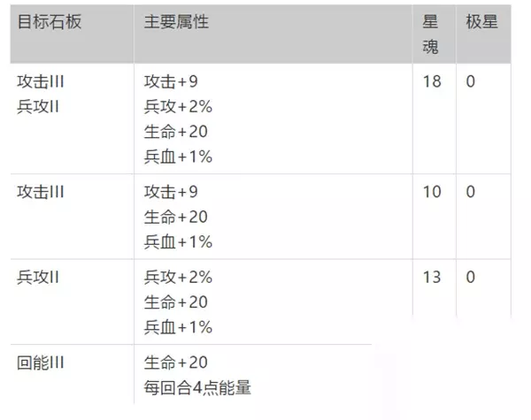Click 极星 value 0 beside 星魂 13
This screenshot has height=420, width=531.
coord(471,278)
